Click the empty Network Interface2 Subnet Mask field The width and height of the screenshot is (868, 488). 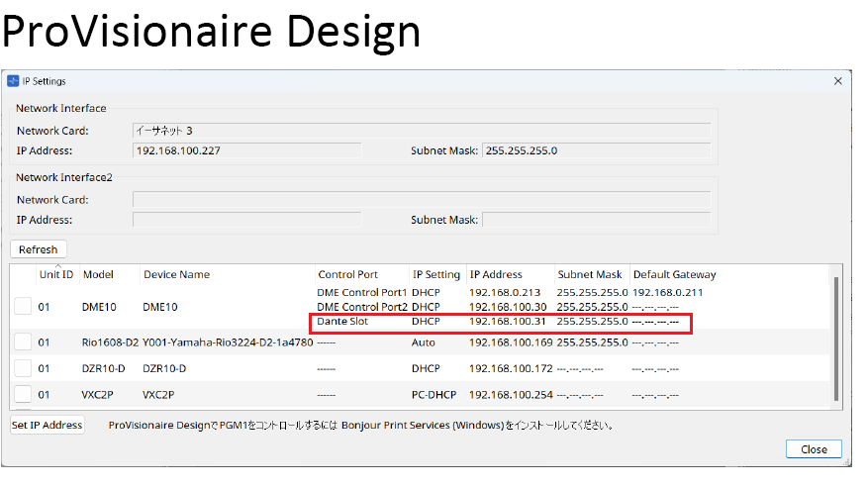pyautogui.click(x=596, y=220)
